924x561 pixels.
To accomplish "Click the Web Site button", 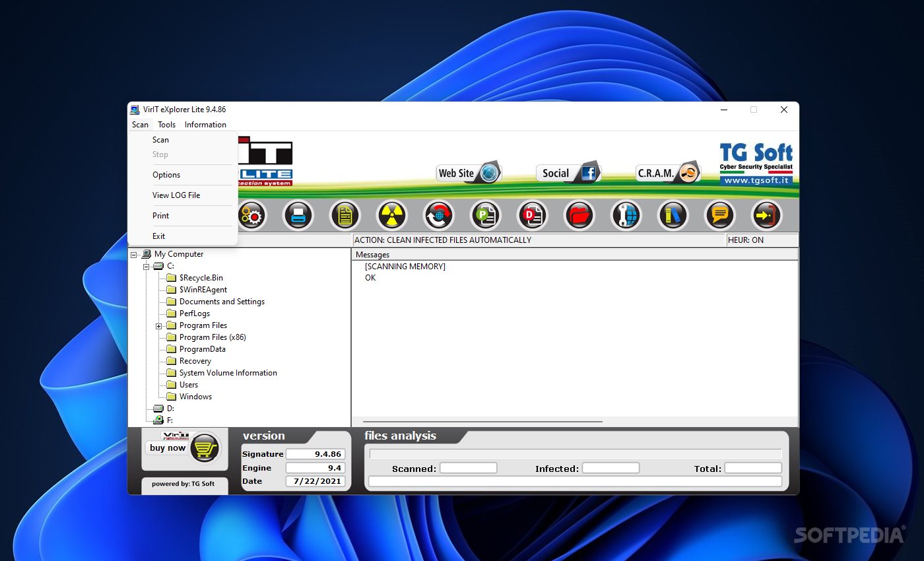I will [x=469, y=173].
